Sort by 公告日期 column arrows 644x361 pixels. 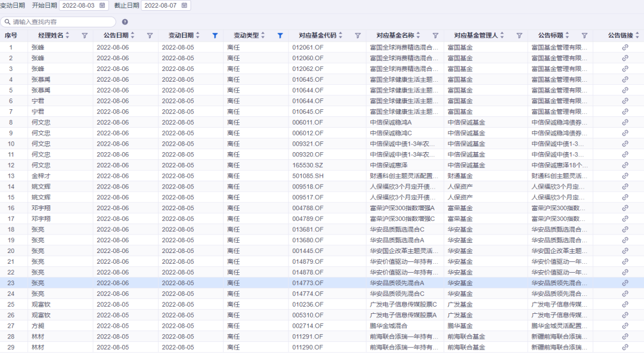pyautogui.click(x=132, y=35)
